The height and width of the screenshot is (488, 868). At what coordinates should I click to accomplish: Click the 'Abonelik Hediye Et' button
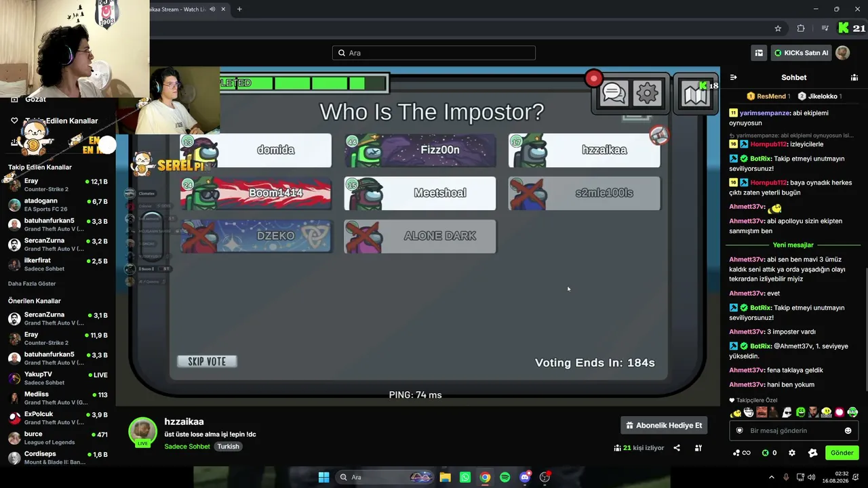[664, 425]
